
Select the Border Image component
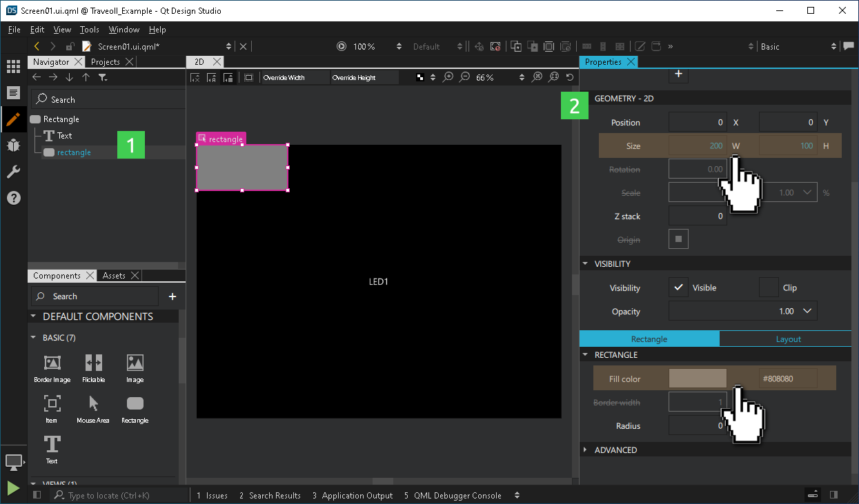52,364
